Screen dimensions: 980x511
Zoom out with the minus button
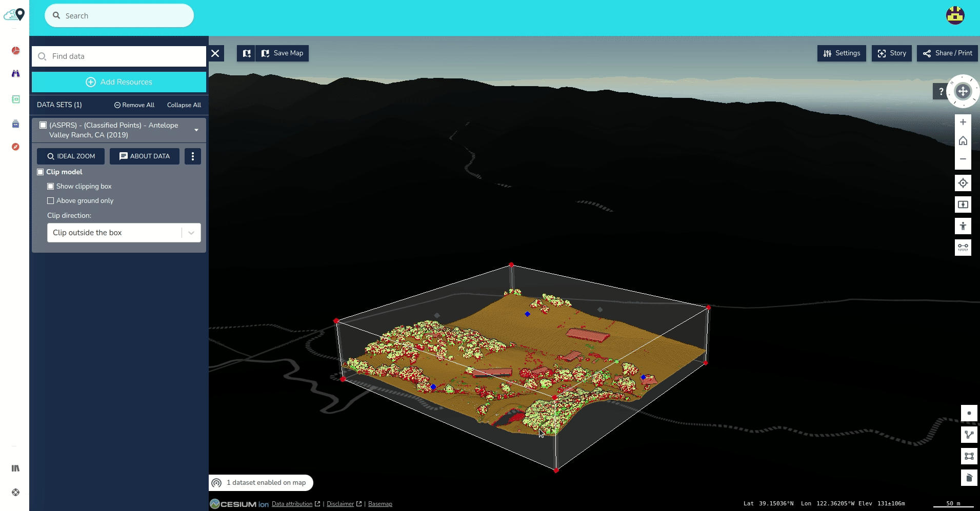(x=963, y=159)
